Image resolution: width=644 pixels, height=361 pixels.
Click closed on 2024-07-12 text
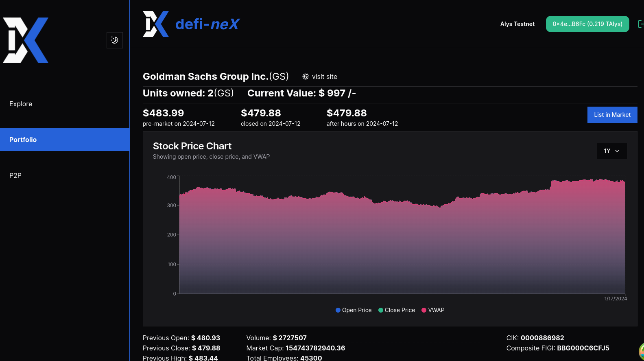(271, 124)
